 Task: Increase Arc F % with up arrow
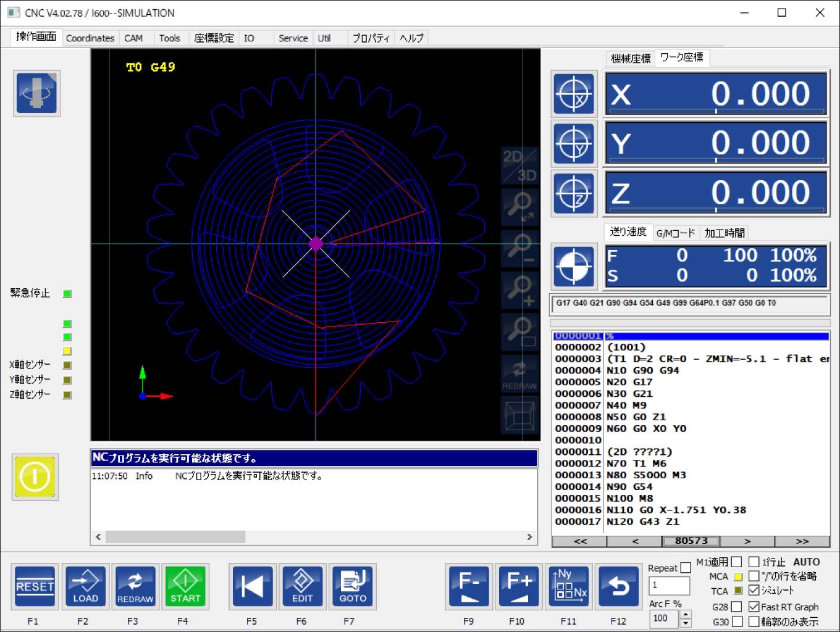[685, 614]
